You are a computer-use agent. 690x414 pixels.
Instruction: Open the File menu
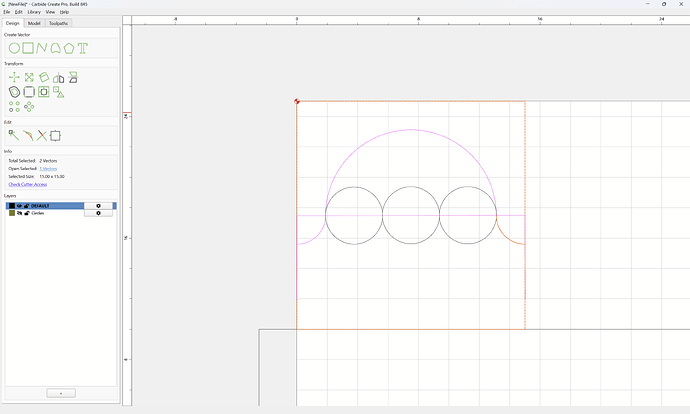click(7, 12)
